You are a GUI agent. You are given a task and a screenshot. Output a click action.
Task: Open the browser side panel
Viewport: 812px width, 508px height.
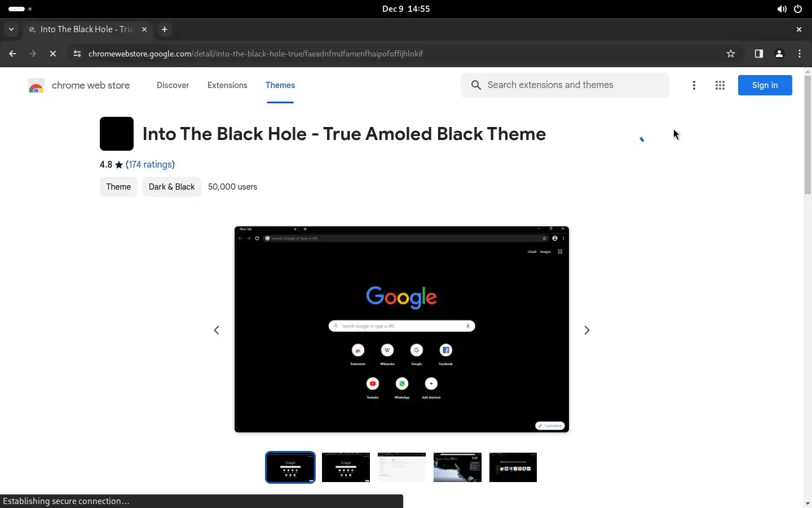point(758,54)
